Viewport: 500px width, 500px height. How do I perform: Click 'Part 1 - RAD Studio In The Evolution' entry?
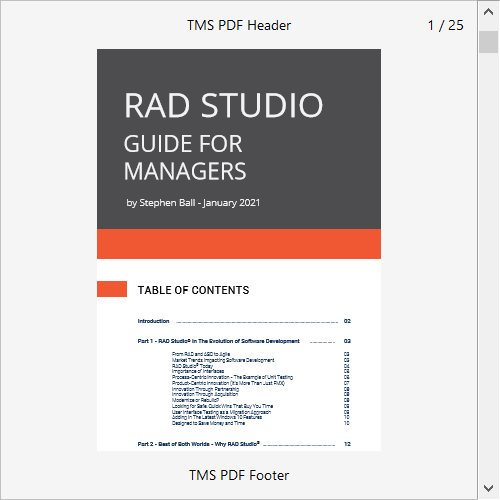point(219,341)
